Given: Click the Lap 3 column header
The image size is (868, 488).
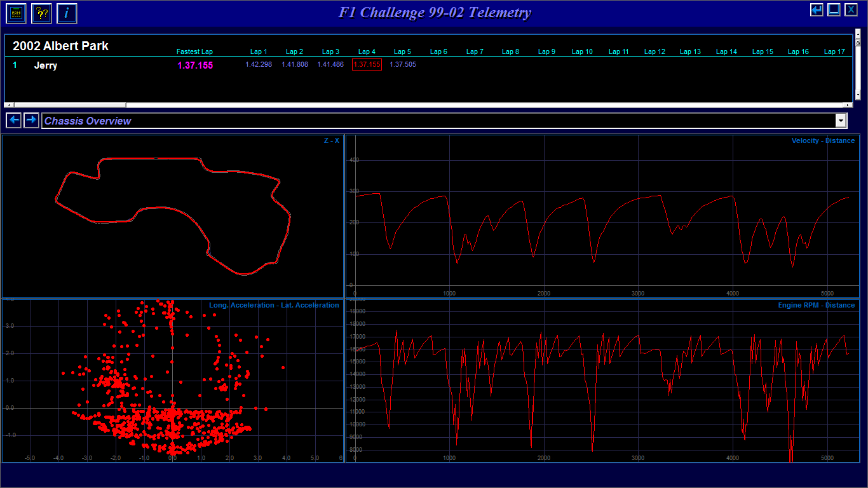Looking at the screenshot, I should pyautogui.click(x=330, y=52).
